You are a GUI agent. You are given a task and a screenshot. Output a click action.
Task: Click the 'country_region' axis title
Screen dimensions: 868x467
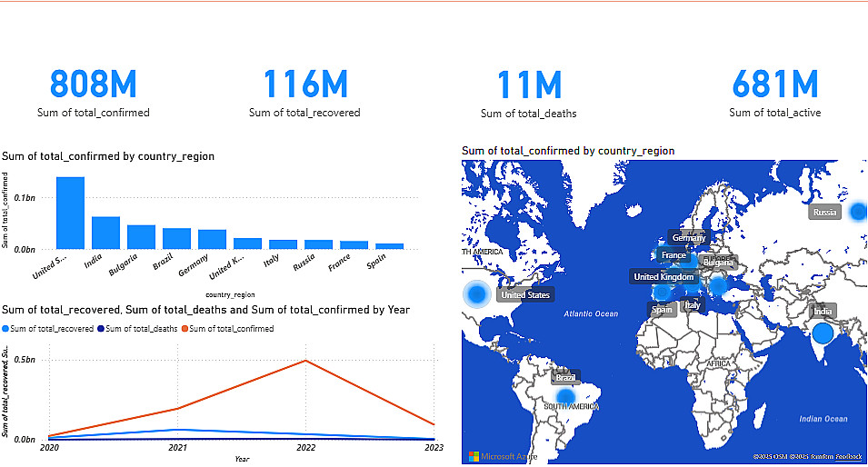[x=230, y=295]
